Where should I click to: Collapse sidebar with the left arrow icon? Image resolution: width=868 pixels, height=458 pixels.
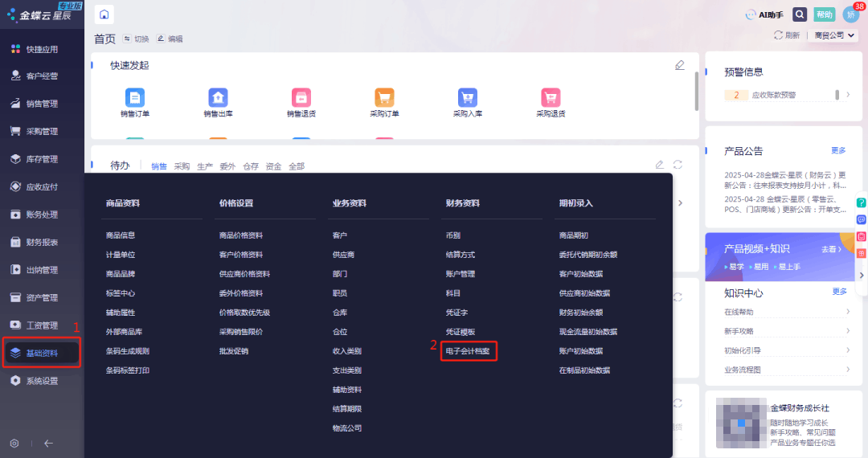click(x=48, y=443)
